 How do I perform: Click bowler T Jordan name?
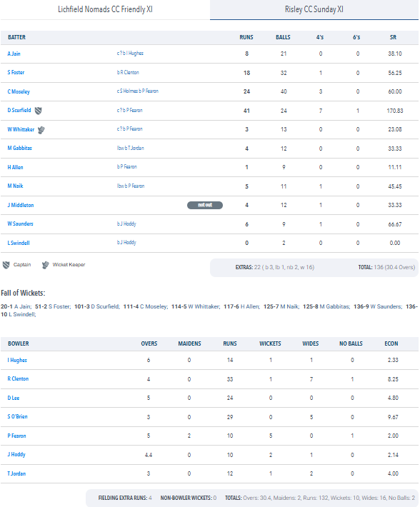point(16,473)
